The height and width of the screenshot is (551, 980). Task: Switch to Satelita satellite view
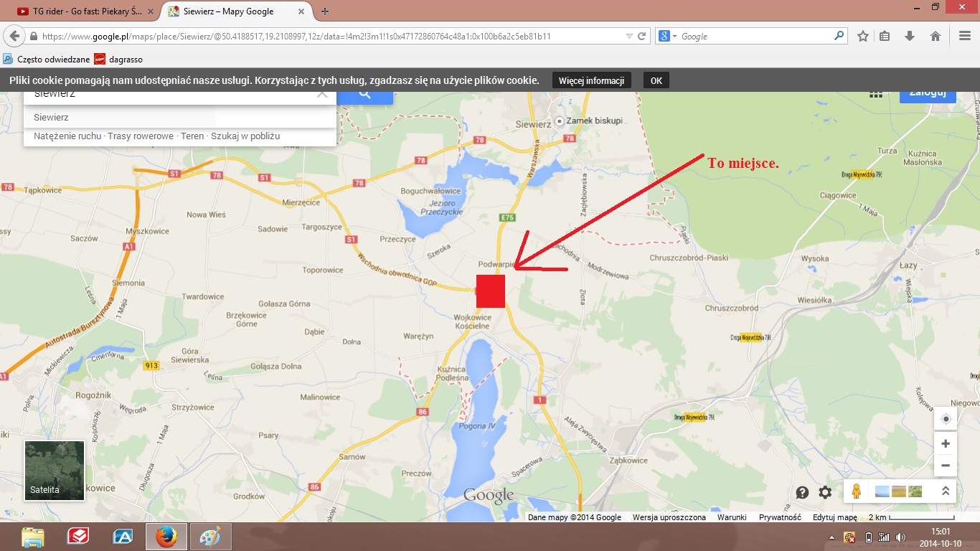coord(55,471)
